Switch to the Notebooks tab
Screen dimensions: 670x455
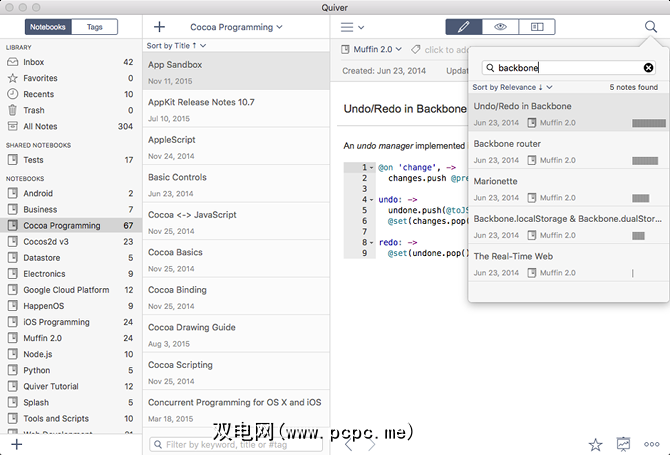click(x=48, y=27)
